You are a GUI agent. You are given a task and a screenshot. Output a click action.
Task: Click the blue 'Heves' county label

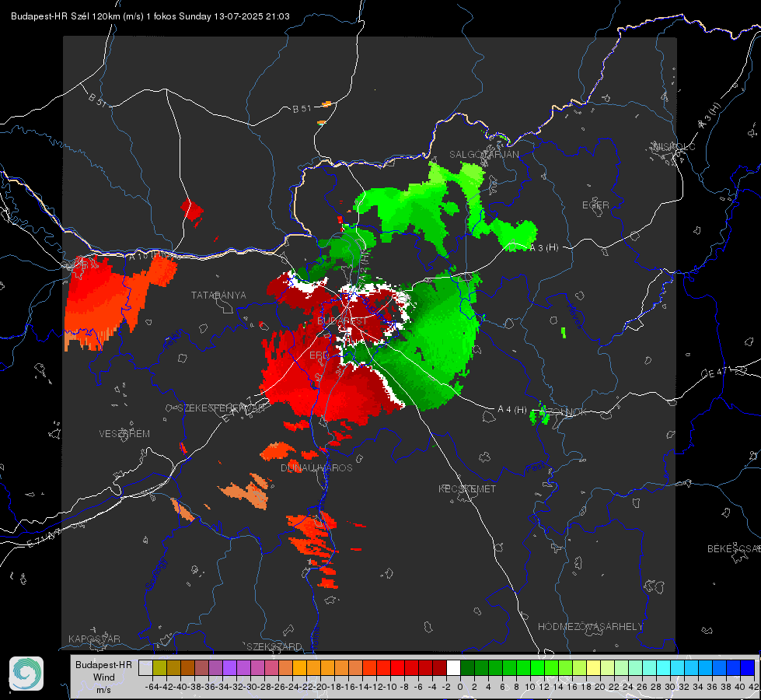(574, 317)
